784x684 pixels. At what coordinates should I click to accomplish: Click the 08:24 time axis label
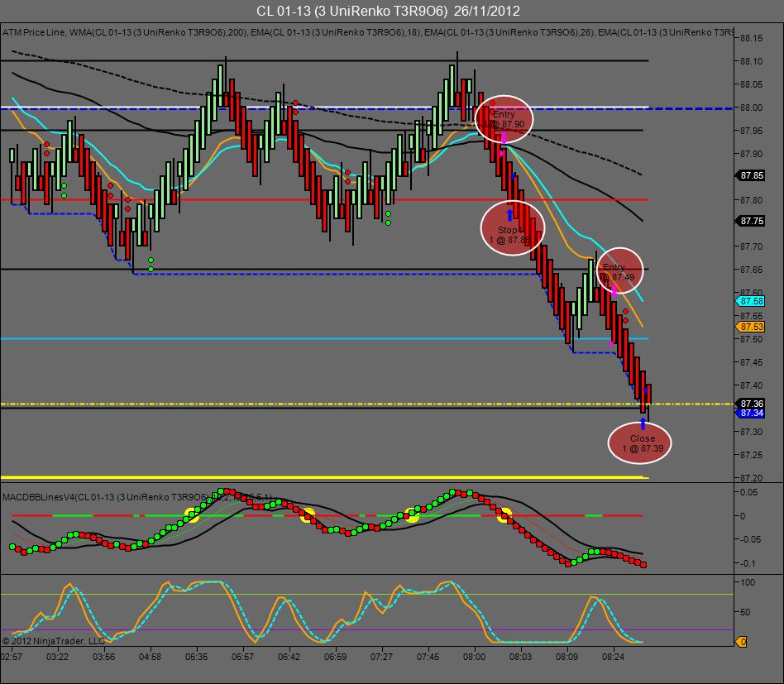[613, 657]
